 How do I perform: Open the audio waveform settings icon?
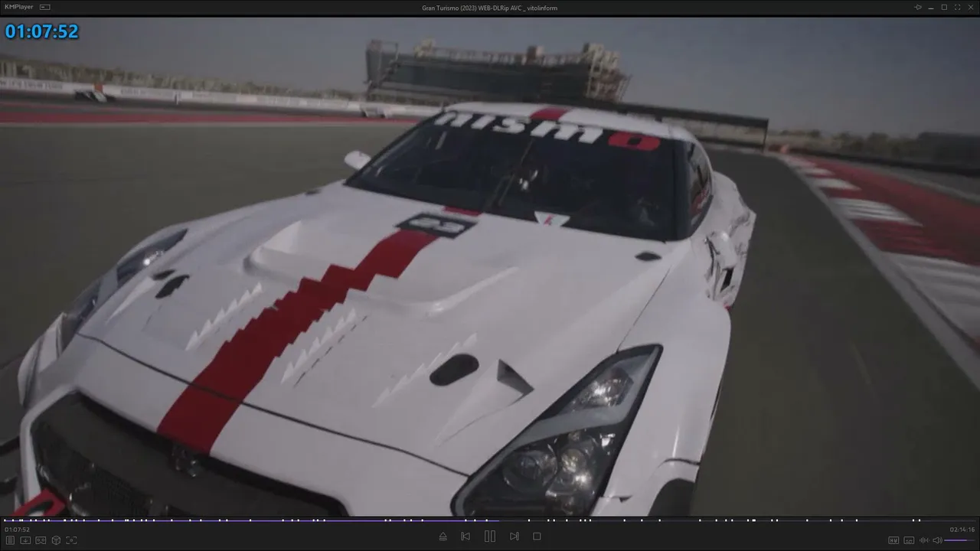[x=923, y=540]
